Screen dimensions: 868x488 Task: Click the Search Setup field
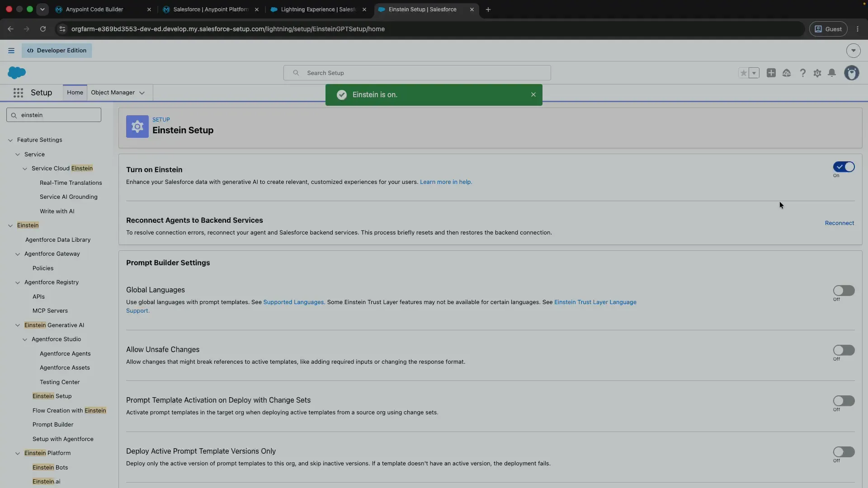click(x=417, y=73)
